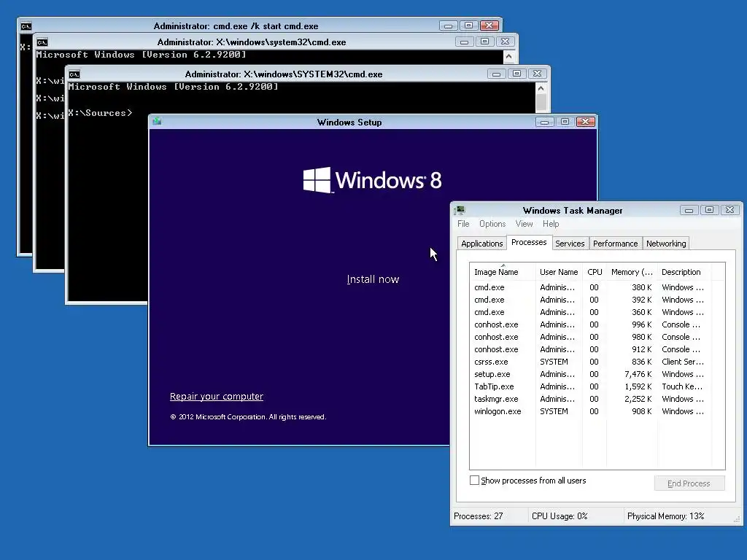Select the cmd.exe row using 392 K
This screenshot has height=560, width=747.
591,300
